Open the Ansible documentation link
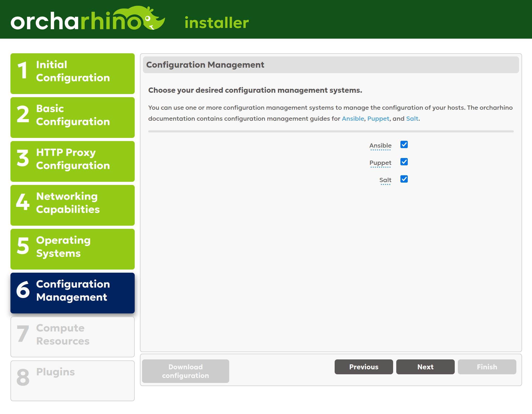The image size is (532, 414). coord(353,118)
